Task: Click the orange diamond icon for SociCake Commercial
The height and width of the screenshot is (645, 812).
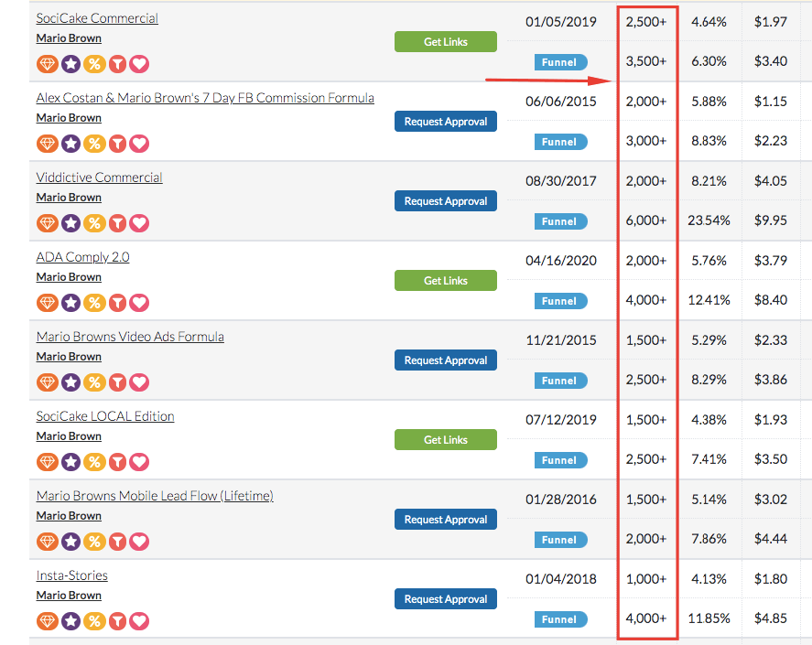Action: pos(47,64)
